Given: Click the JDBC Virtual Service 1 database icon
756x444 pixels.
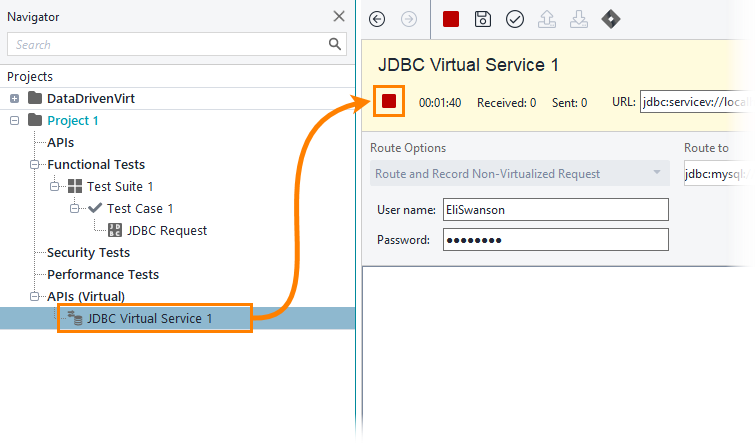Looking at the screenshot, I should pos(75,318).
